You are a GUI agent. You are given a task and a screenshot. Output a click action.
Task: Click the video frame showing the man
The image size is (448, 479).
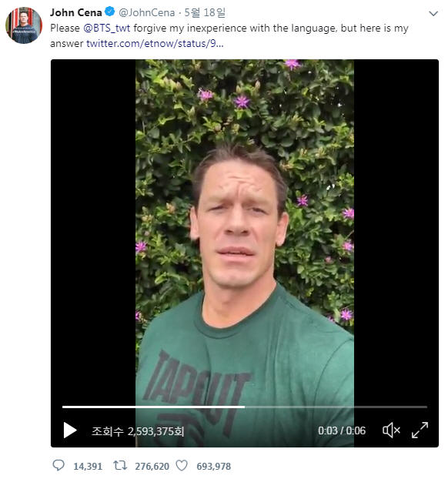click(x=245, y=232)
